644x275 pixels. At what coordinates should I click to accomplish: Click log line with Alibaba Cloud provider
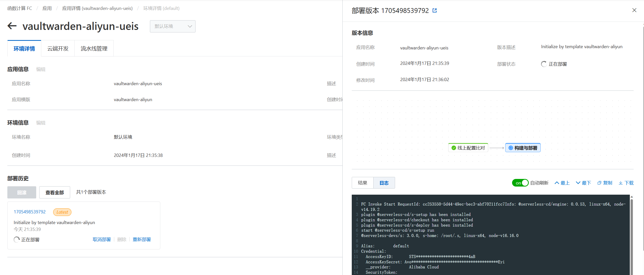[x=402, y=267]
